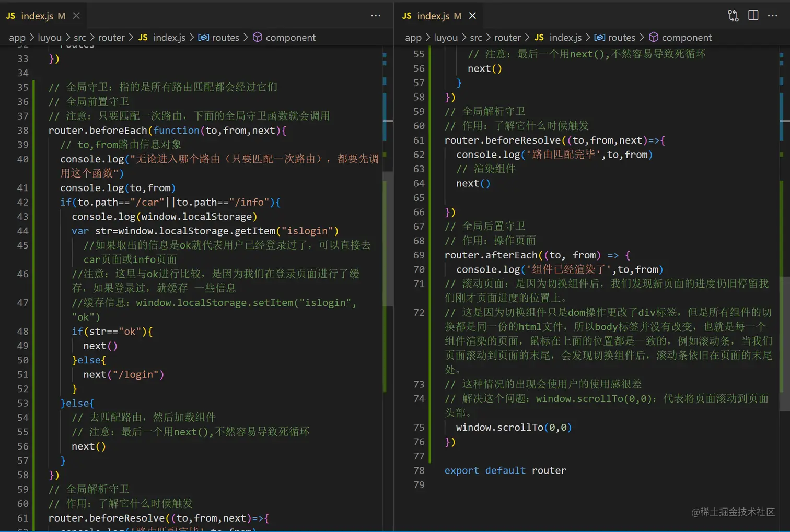The width and height of the screenshot is (790, 532).
Task: Click 'next()' on line 49 in left editor
Action: click(x=100, y=346)
